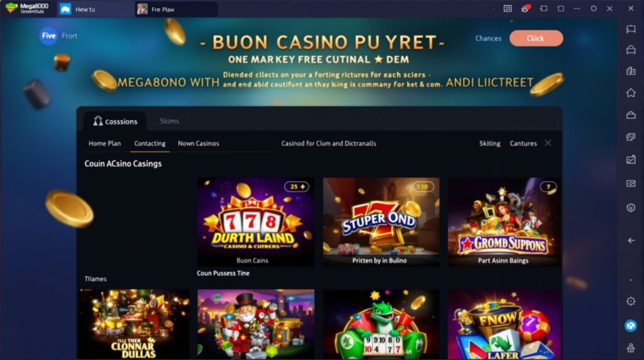Click the briefcase icon in right sidebar
The image size is (644, 360).
point(631,115)
